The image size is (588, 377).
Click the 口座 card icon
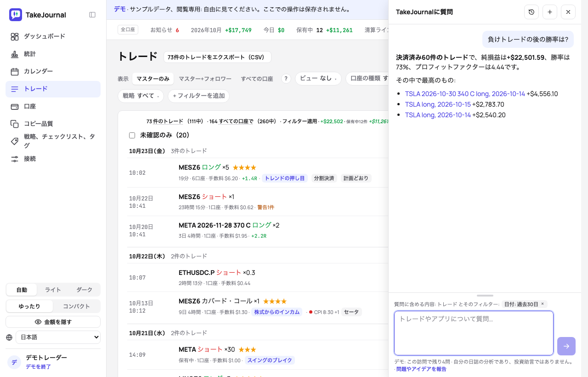(x=15, y=106)
